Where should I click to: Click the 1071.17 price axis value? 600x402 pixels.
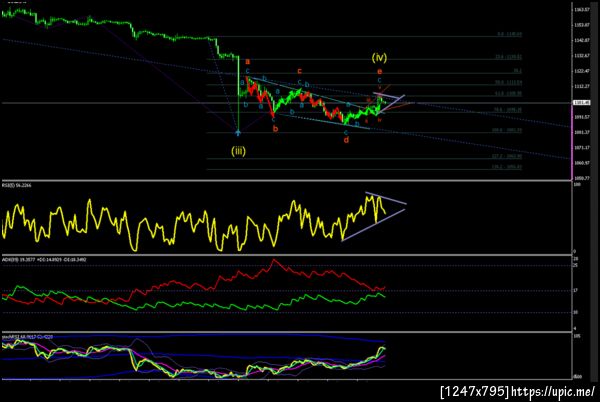581,148
